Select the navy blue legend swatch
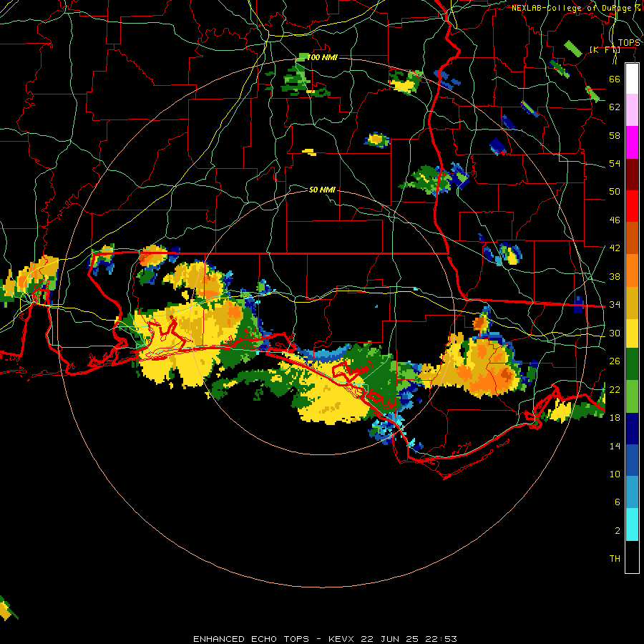Screen dimensions: 644x644 pos(632,429)
